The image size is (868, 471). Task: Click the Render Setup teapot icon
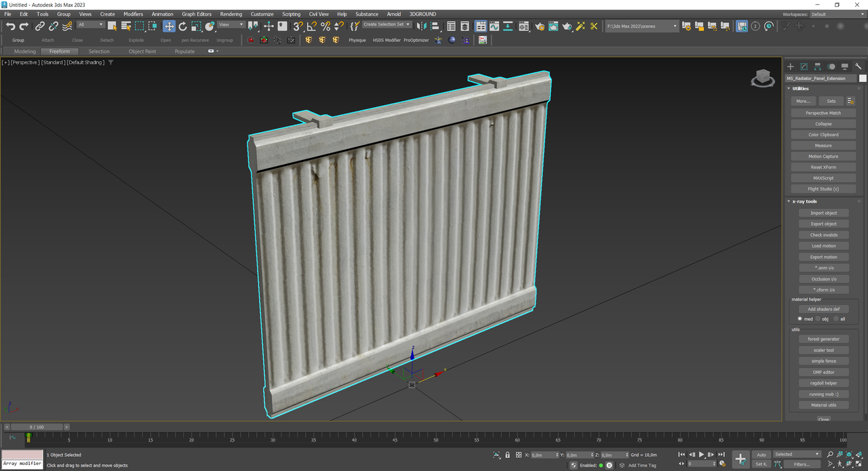point(539,26)
